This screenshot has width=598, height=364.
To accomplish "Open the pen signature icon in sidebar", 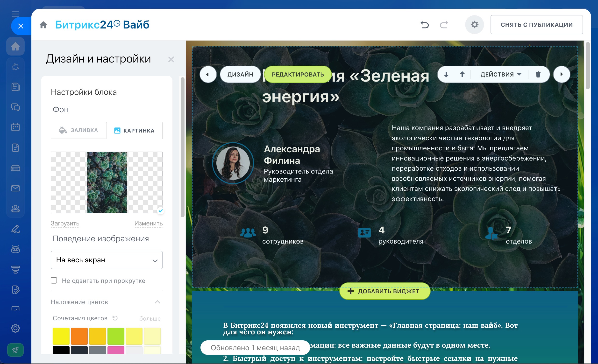I will [x=15, y=229].
